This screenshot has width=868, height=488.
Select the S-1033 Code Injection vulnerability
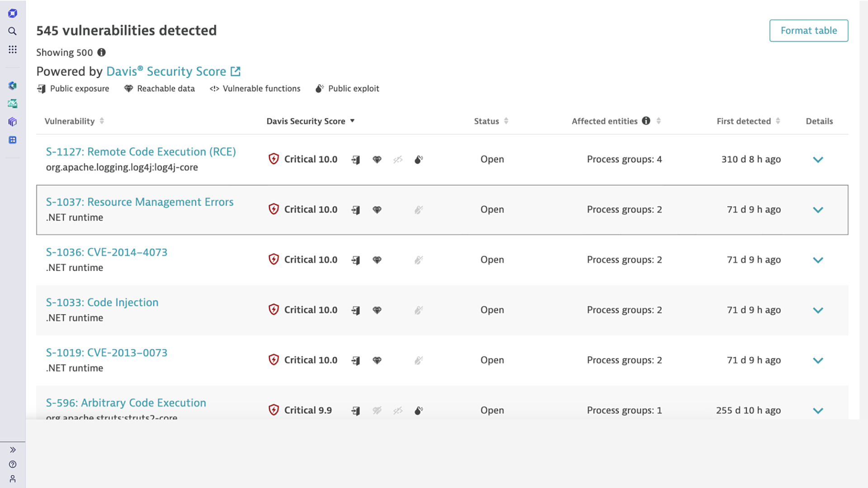click(102, 302)
